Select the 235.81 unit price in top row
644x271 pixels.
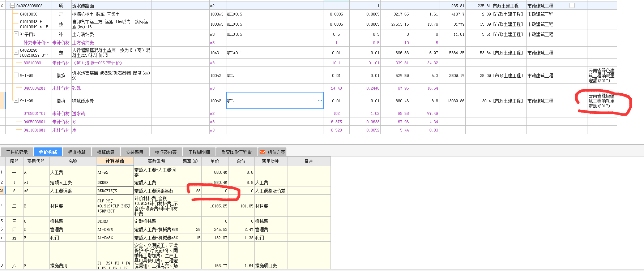[458, 6]
